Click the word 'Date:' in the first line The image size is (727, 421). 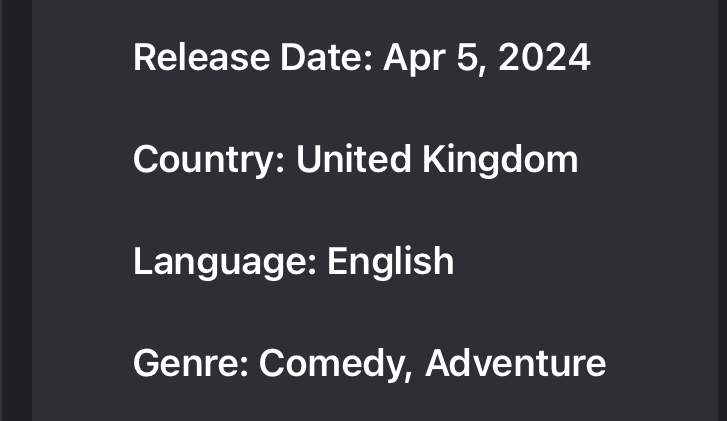[x=326, y=57]
